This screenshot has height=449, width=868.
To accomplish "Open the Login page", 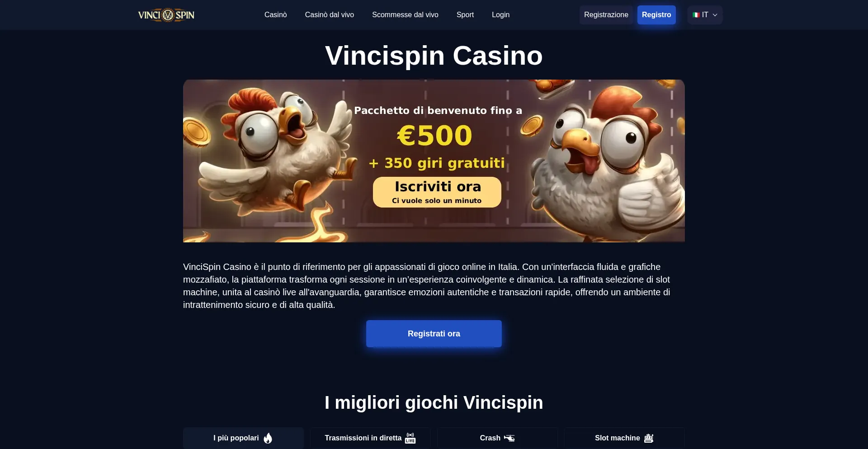I will coord(500,15).
